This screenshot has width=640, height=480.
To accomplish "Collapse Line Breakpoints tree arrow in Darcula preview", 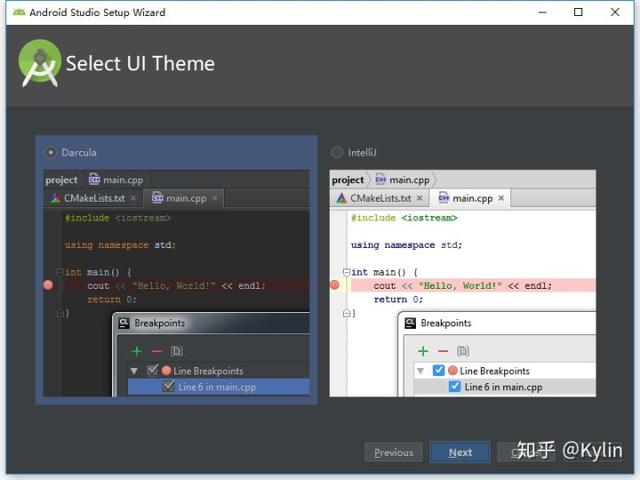I will [x=134, y=371].
